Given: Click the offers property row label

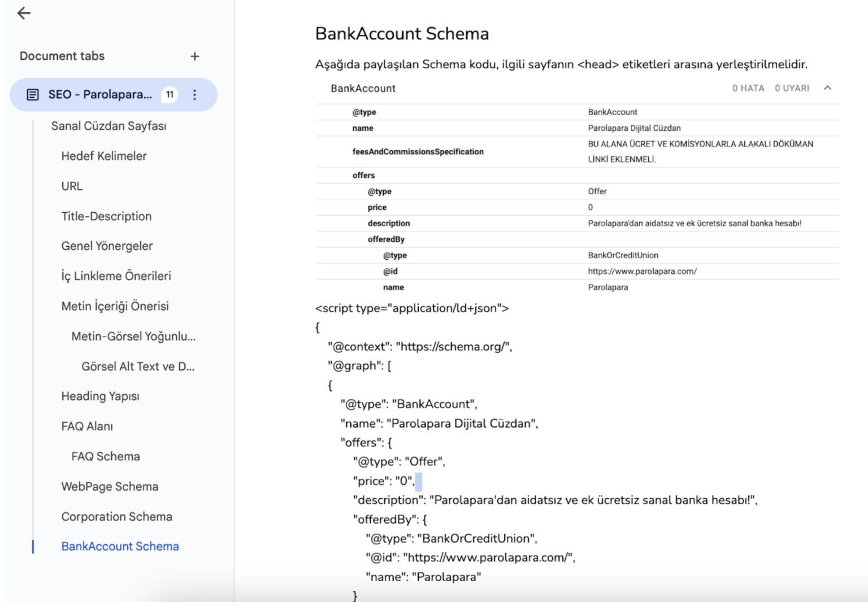Looking at the screenshot, I should [363, 176].
